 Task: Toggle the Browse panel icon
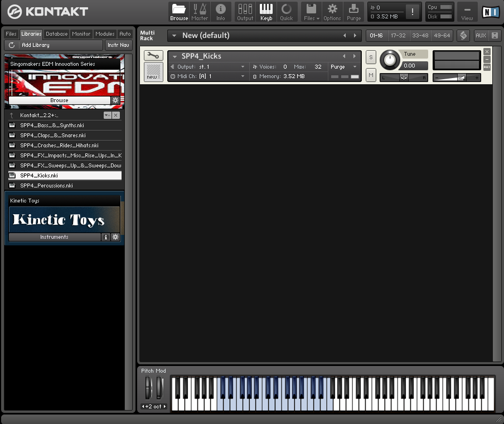179,12
